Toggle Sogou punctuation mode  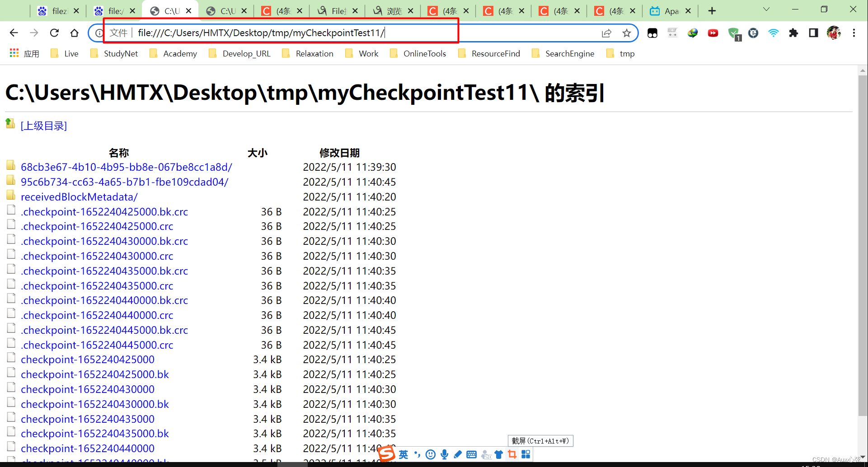417,455
